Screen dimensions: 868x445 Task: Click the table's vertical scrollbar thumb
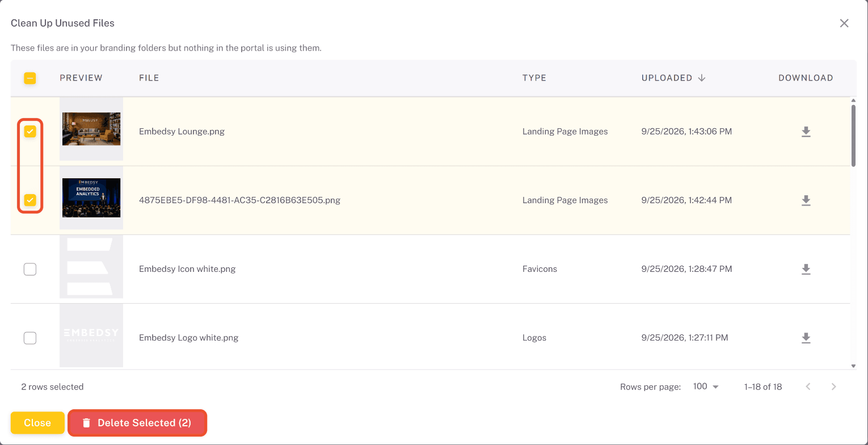[853, 135]
